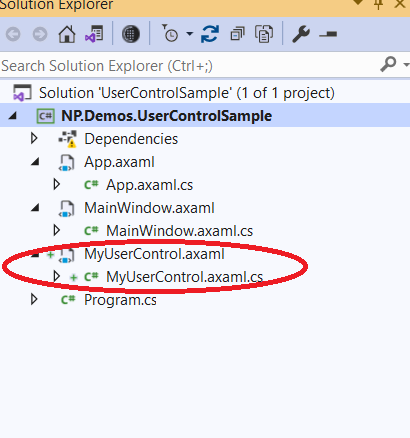This screenshot has width=410, height=438.
Task: Click the Sync/Refresh arrows icon
Action: [x=210, y=34]
